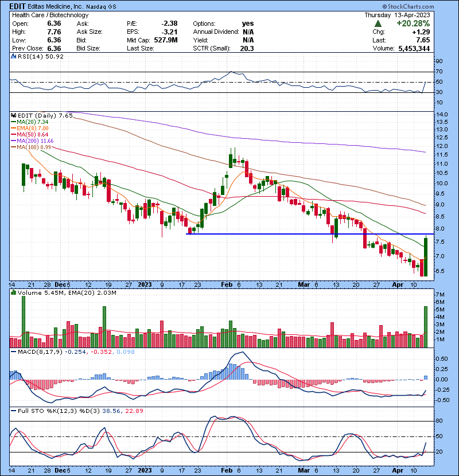Click the 80 level on the stochastic axis
Image resolution: width=459 pixels, height=476 pixels.
pyautogui.click(x=439, y=421)
